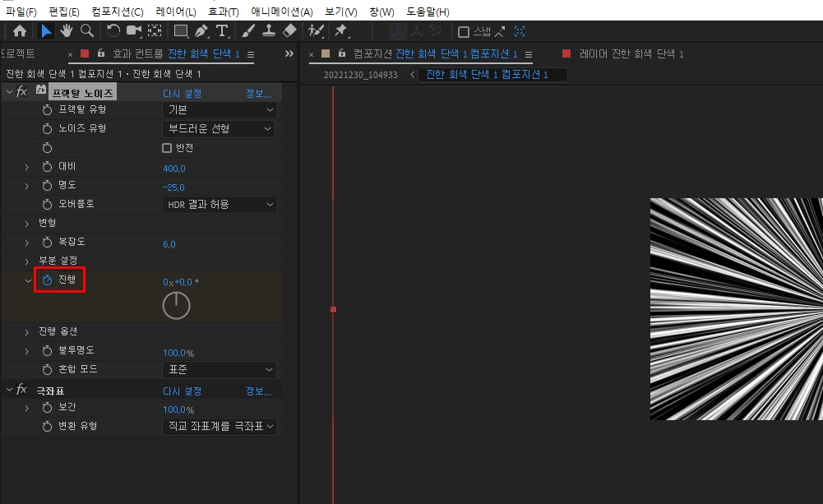Select the Hand tool

coord(66,31)
